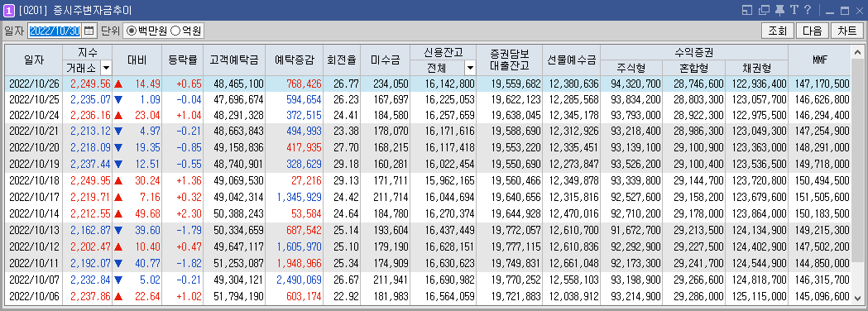Click the 대비 column header
Viewport: 868px width, 311px height.
tap(137, 60)
